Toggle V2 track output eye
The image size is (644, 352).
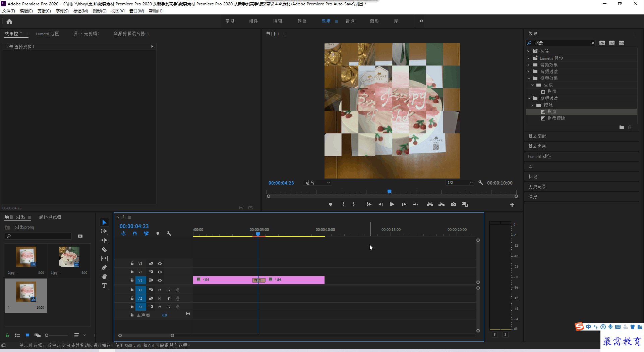tap(160, 272)
